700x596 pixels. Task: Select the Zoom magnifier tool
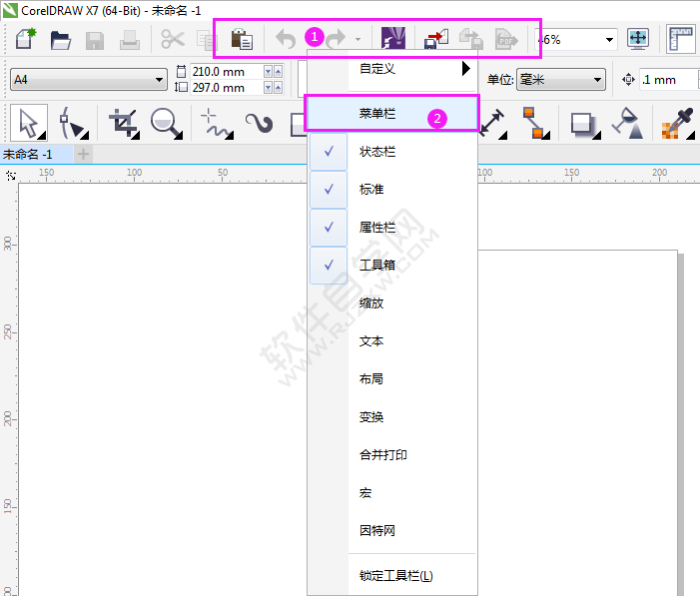click(x=167, y=123)
